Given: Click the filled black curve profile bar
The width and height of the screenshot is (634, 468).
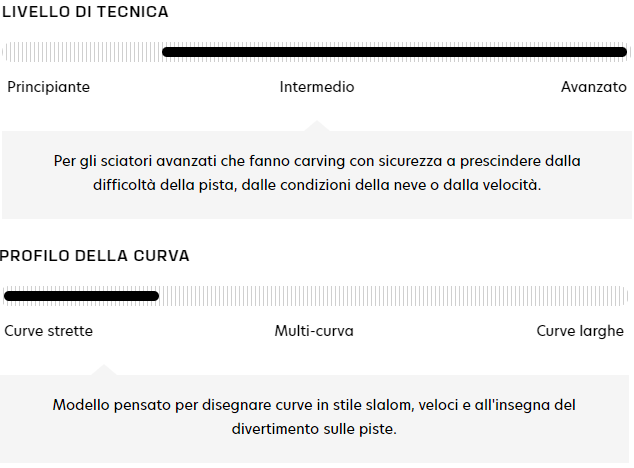Looking at the screenshot, I should tap(81, 296).
